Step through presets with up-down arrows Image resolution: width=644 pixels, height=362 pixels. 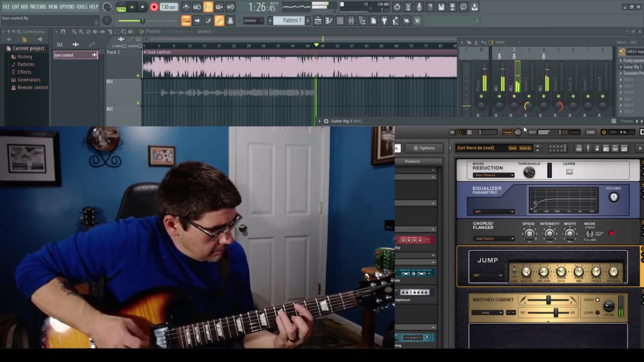tap(537, 148)
